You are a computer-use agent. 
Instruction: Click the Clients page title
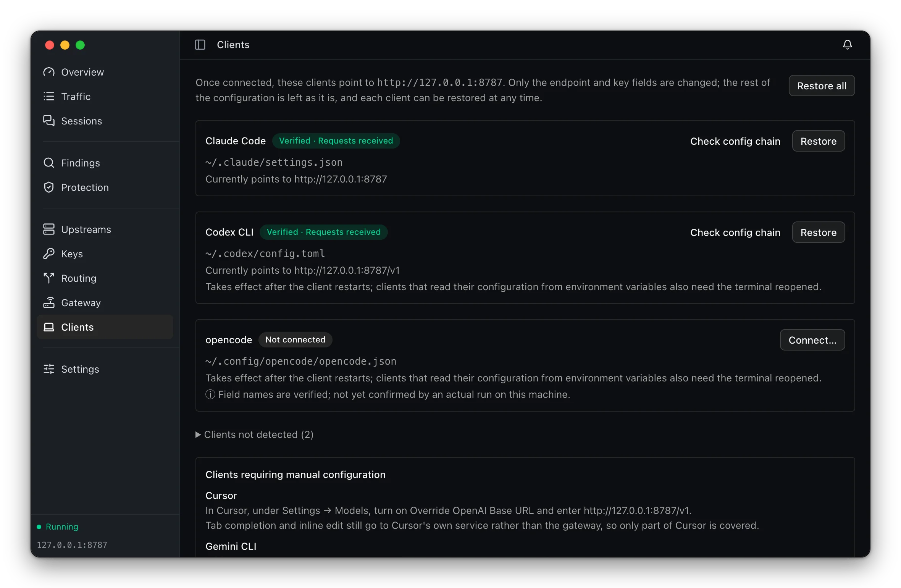click(233, 45)
